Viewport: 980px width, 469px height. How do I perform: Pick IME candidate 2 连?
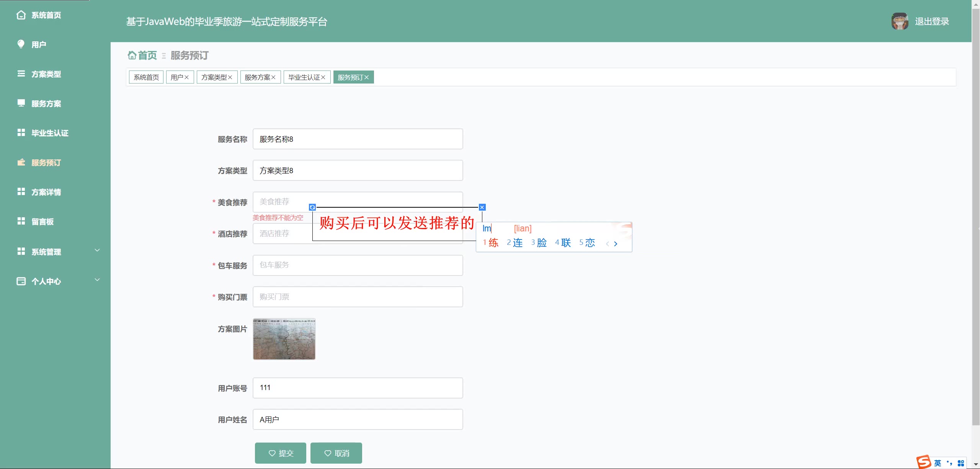(x=515, y=243)
